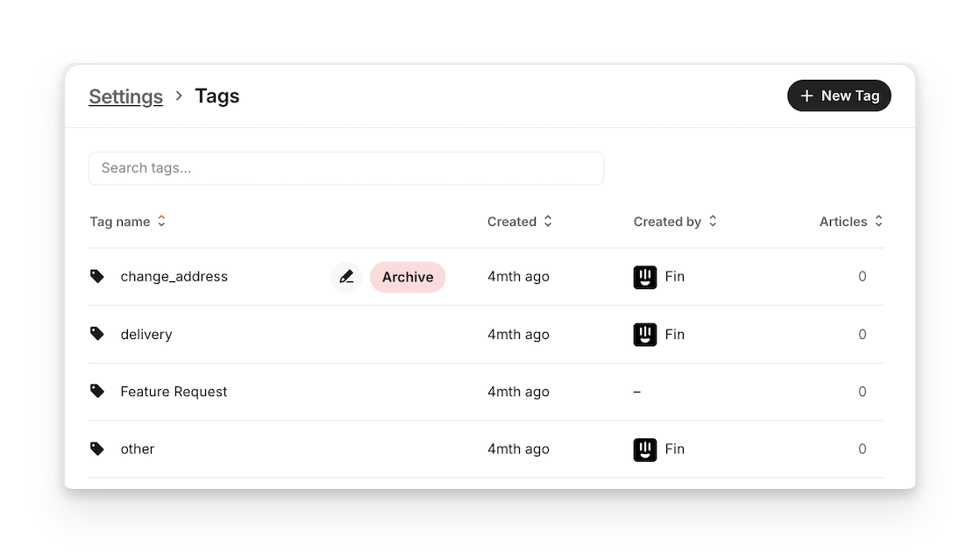Image resolution: width=980 pixels, height=552 pixels.
Task: Select the Feature Request tag name
Action: 174,392
